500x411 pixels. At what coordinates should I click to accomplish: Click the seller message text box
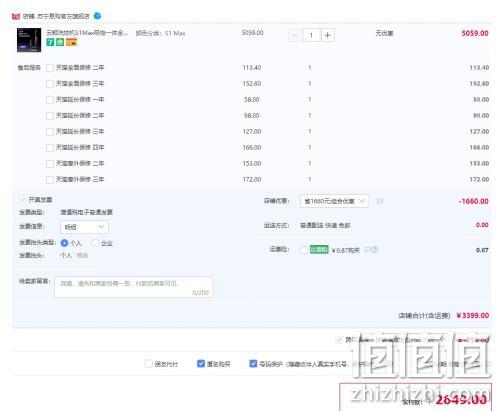(133, 287)
